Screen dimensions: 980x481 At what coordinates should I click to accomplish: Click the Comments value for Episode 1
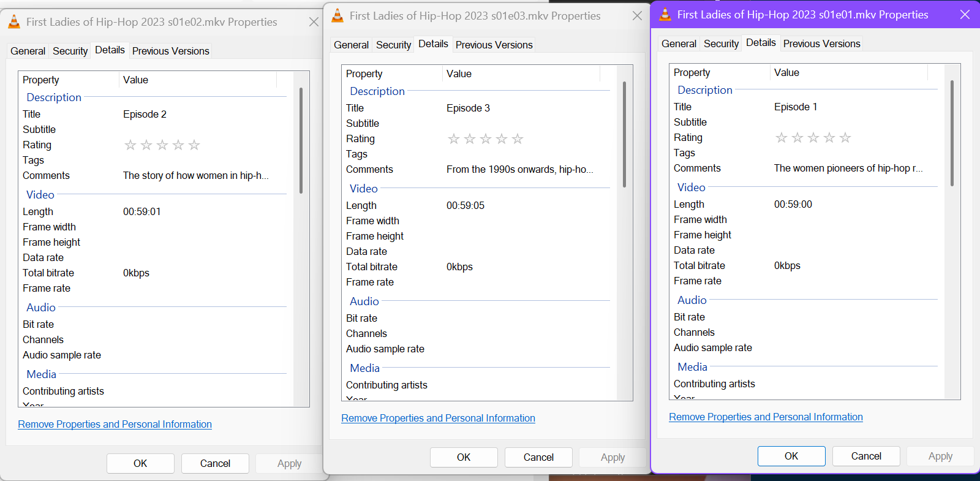pyautogui.click(x=848, y=169)
